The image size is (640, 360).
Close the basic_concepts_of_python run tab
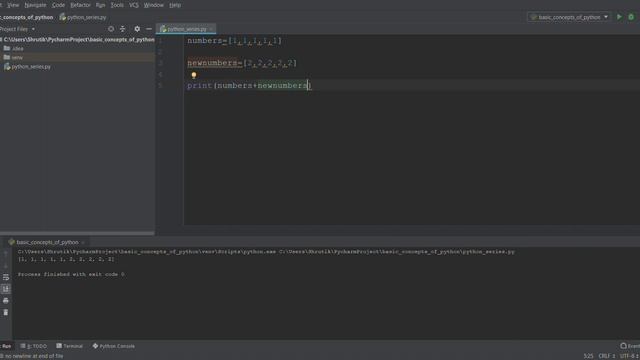[x=83, y=242]
